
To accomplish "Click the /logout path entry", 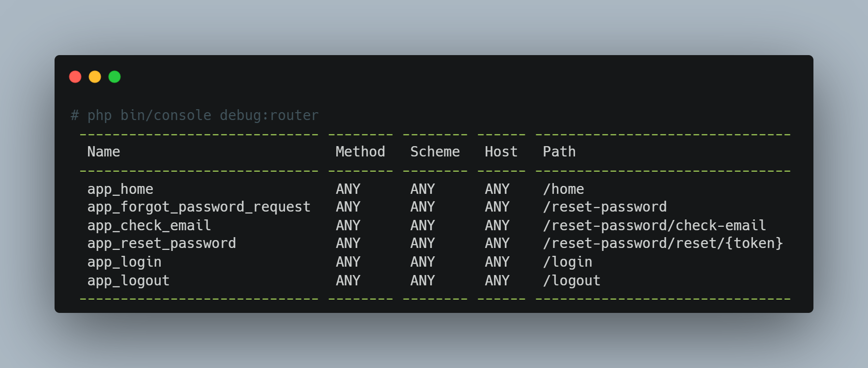I will pos(572,280).
